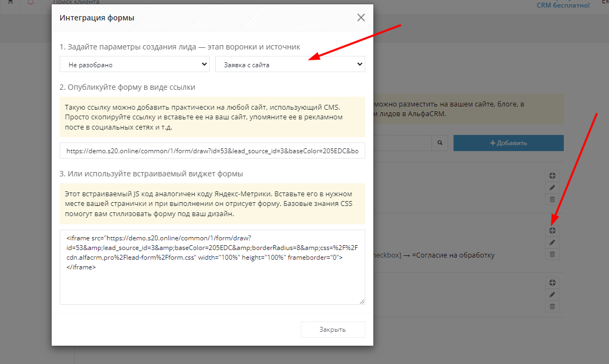
Task: Close the Интеграция формы dialog with X
Action: [x=361, y=17]
